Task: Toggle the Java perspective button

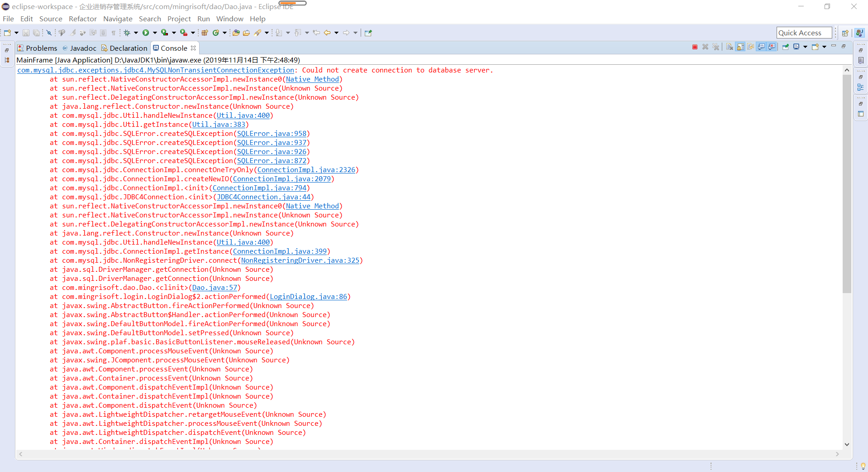Action: pyautogui.click(x=859, y=33)
